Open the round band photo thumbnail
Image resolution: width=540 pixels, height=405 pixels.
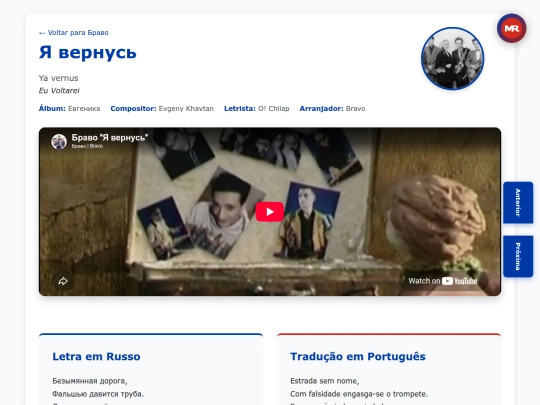[x=452, y=59]
